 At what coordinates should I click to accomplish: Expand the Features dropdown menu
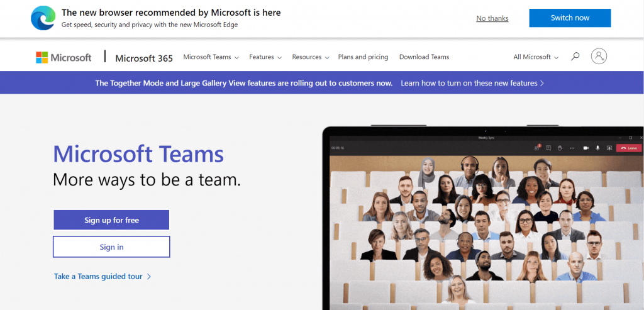coord(265,57)
